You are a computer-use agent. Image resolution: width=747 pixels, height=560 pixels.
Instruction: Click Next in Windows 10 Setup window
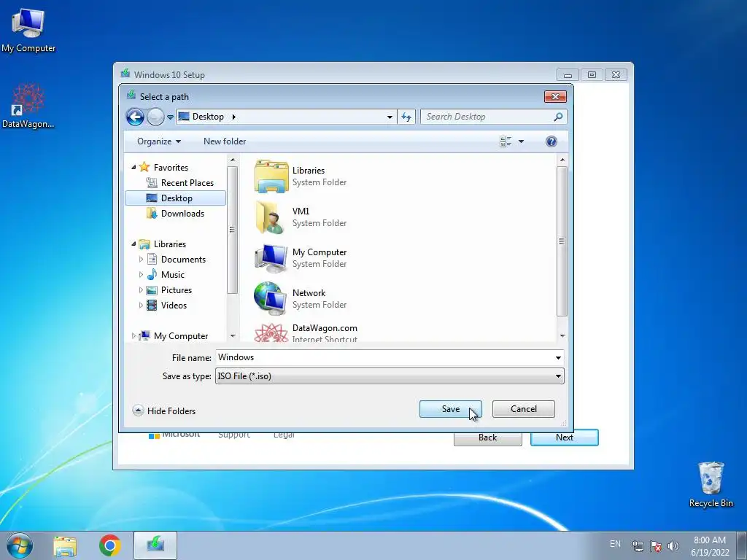(x=565, y=437)
